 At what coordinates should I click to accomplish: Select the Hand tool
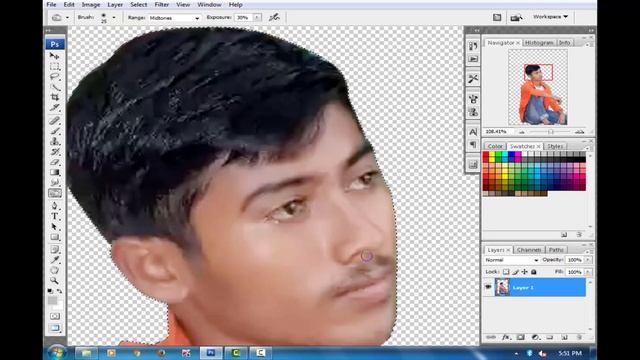click(55, 270)
